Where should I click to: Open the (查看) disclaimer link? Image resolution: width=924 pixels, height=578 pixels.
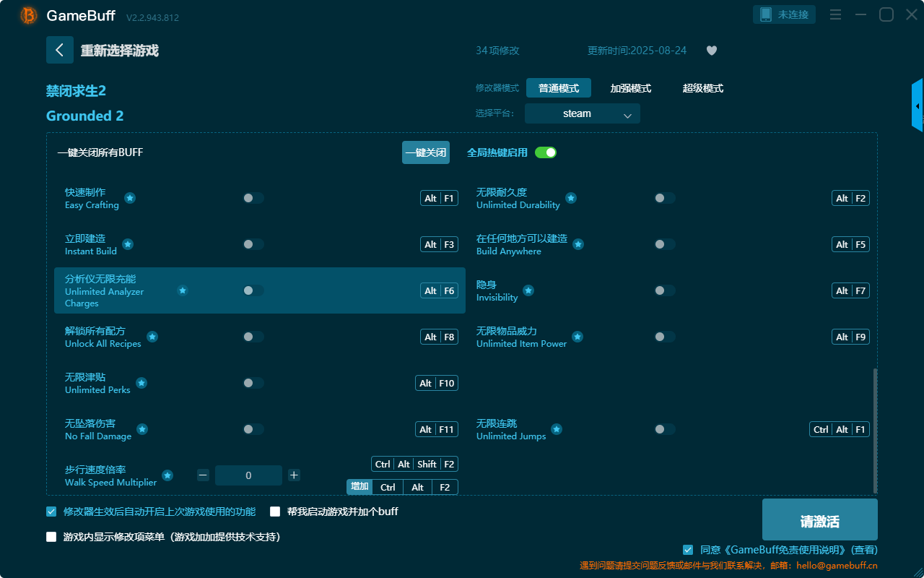pyautogui.click(x=863, y=550)
